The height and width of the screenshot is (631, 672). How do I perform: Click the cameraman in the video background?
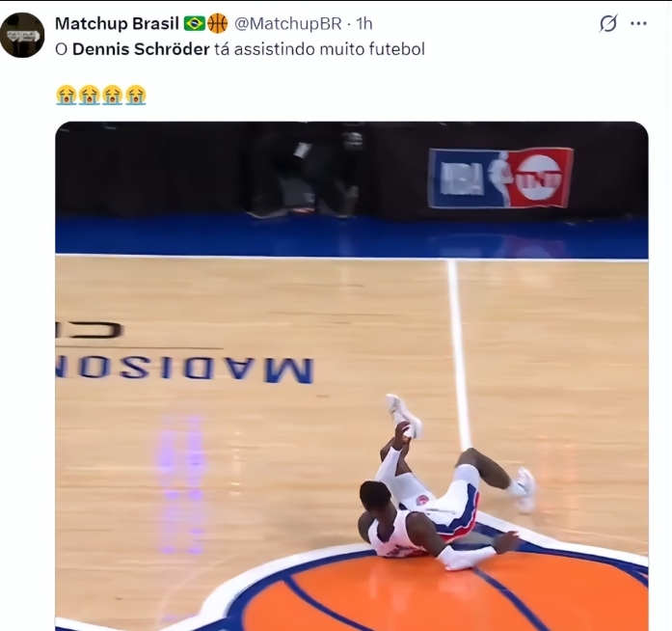(x=312, y=176)
